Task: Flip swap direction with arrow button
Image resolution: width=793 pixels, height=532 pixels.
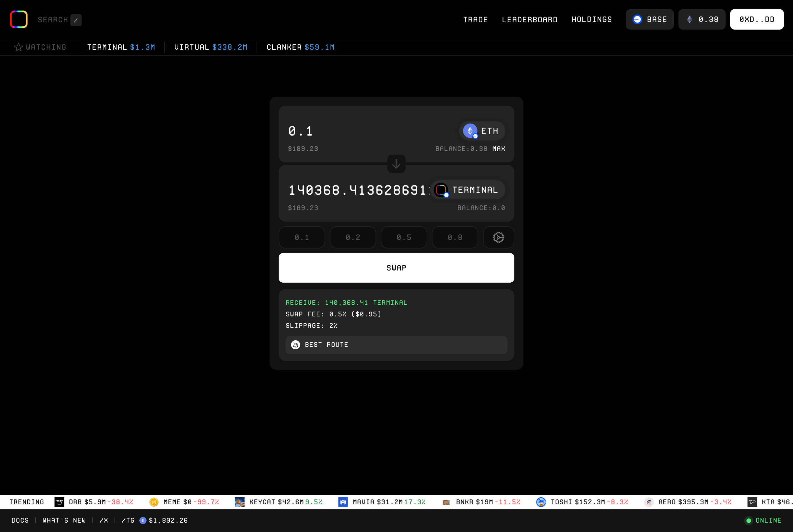Action: [396, 164]
